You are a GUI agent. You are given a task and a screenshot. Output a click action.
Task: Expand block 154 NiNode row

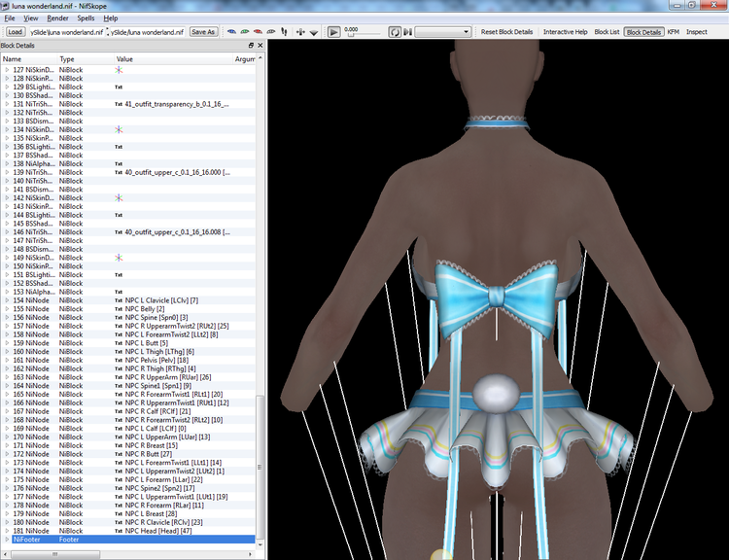pyautogui.click(x=7, y=300)
